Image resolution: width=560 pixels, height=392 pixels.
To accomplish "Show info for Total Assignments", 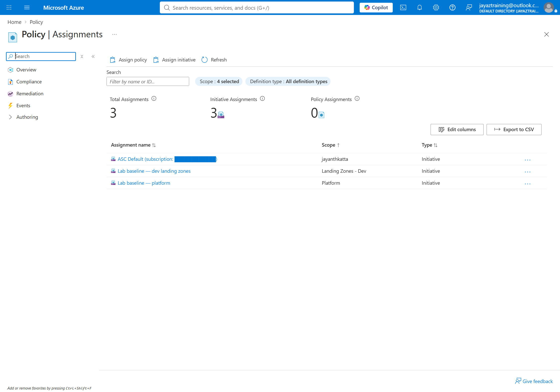I will coord(154,99).
